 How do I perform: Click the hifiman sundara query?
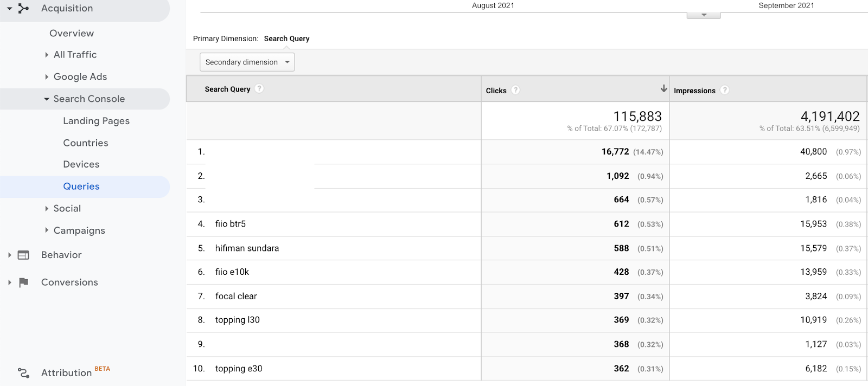[x=247, y=248]
